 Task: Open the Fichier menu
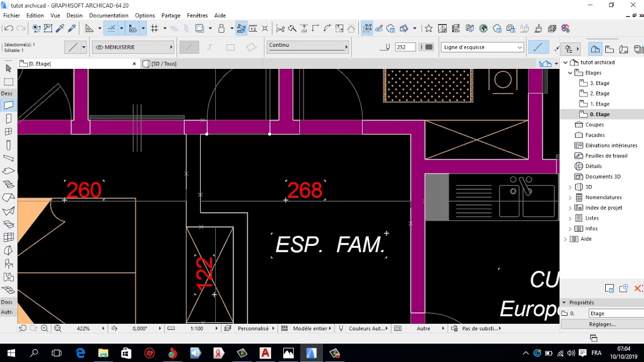tap(12, 16)
